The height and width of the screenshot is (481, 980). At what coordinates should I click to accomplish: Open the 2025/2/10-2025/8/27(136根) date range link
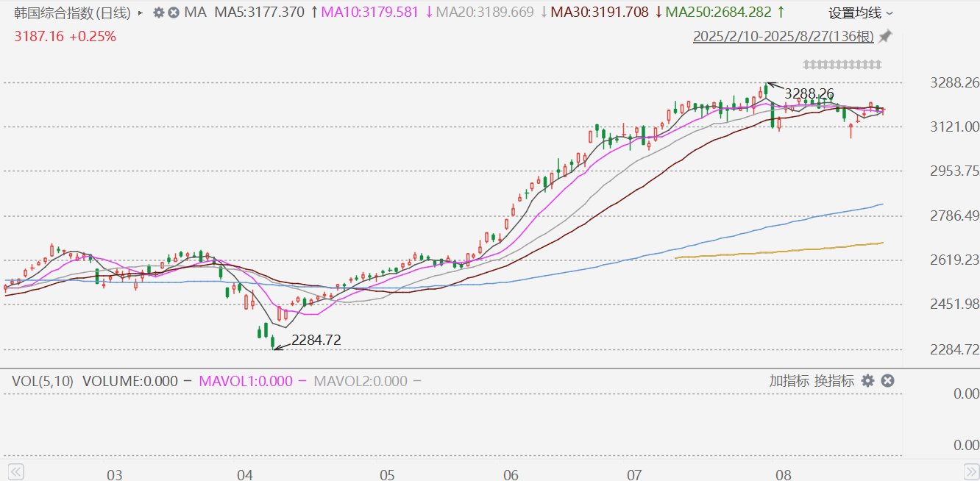coord(784,37)
